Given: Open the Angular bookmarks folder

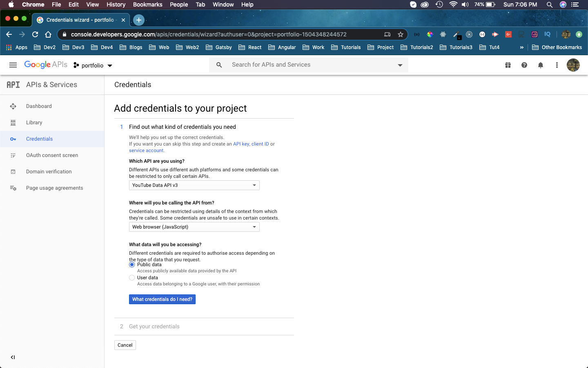Looking at the screenshot, I should pos(282,47).
